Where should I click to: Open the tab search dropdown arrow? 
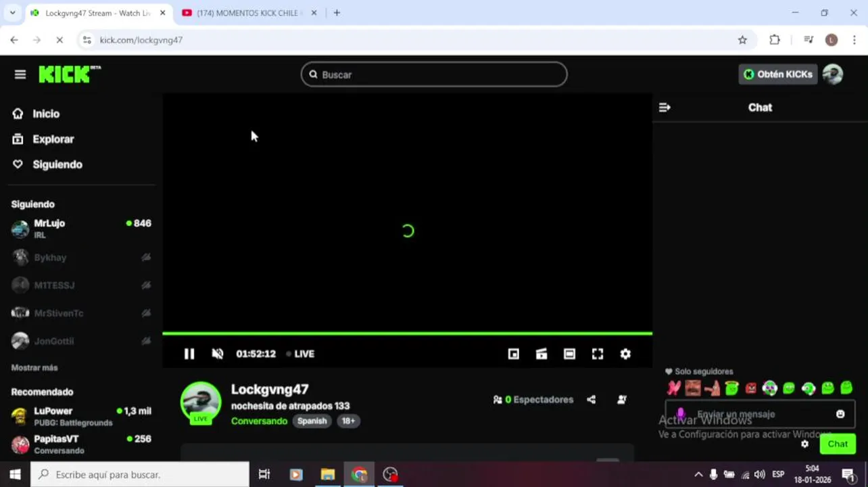(x=12, y=13)
